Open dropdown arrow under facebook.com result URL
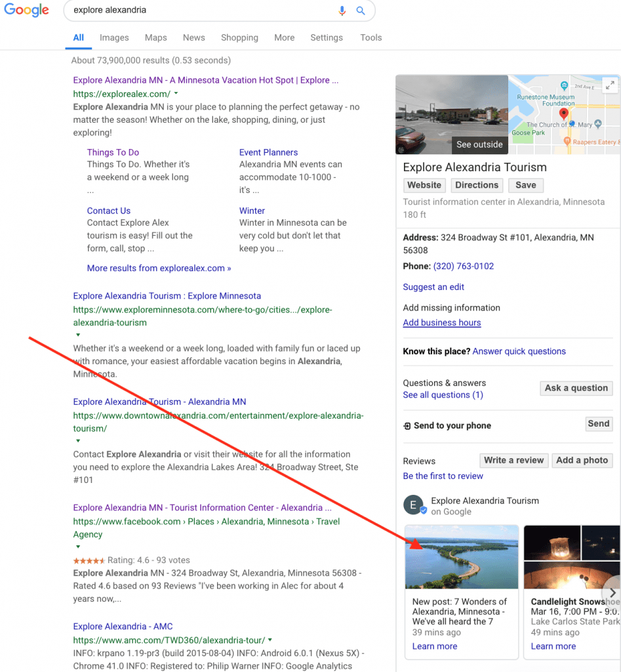 [x=78, y=547]
